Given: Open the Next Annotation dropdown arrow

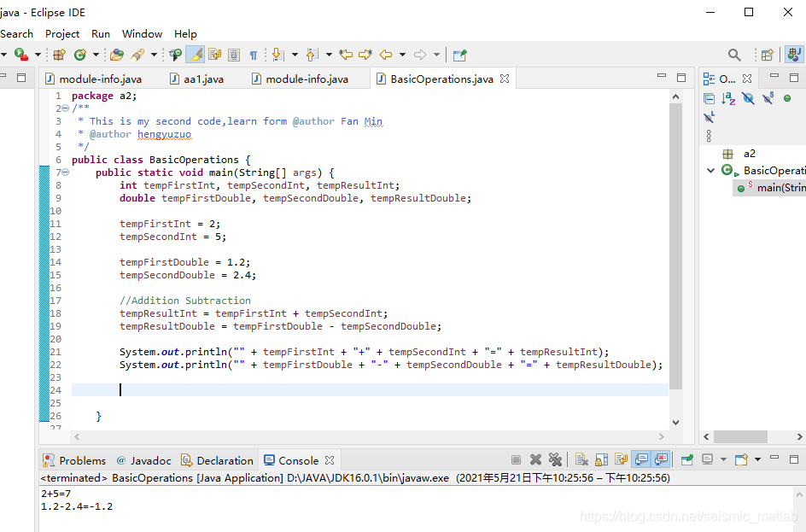Looking at the screenshot, I should (295, 55).
